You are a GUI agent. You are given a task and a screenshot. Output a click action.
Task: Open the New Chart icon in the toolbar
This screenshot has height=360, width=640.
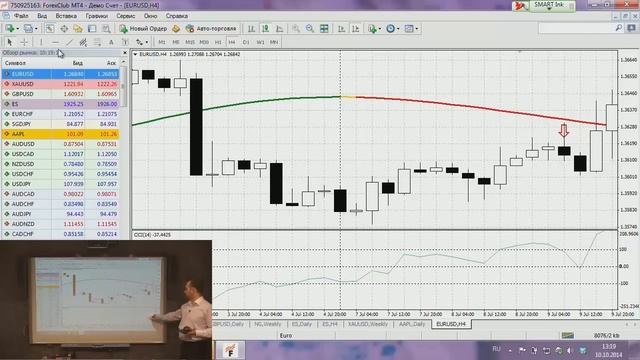coord(9,29)
